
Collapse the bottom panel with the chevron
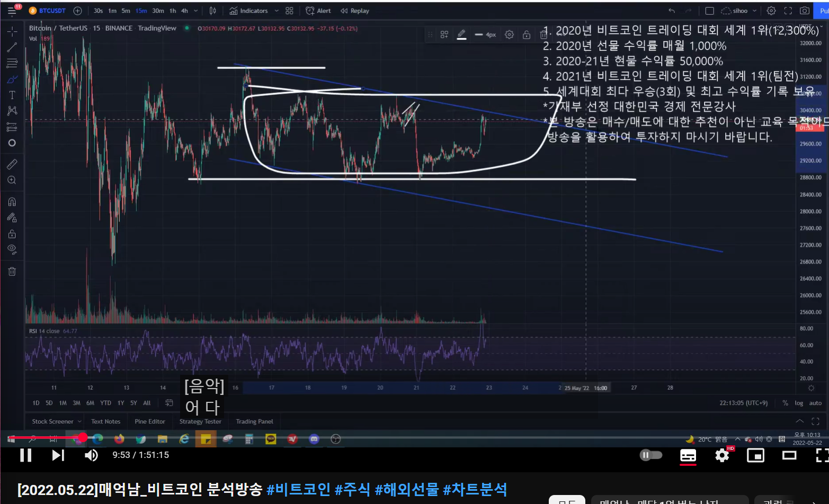(x=799, y=421)
